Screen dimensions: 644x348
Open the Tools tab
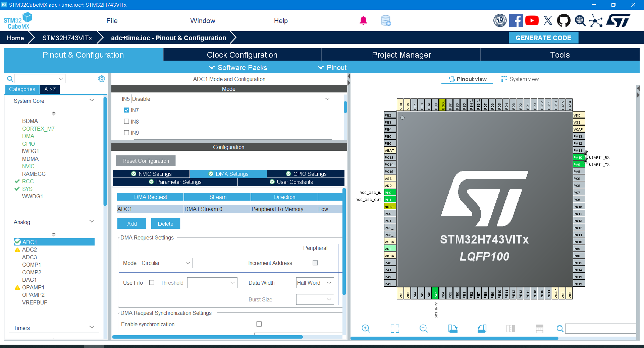(x=560, y=55)
